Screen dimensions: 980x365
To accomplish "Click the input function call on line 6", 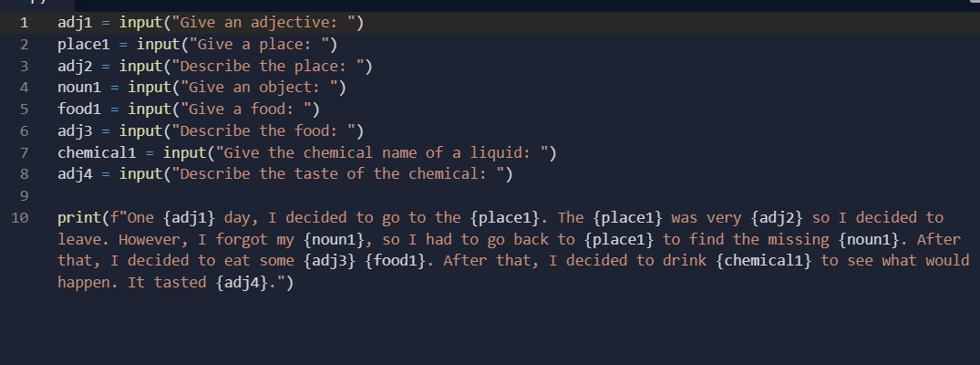I will coord(140,130).
